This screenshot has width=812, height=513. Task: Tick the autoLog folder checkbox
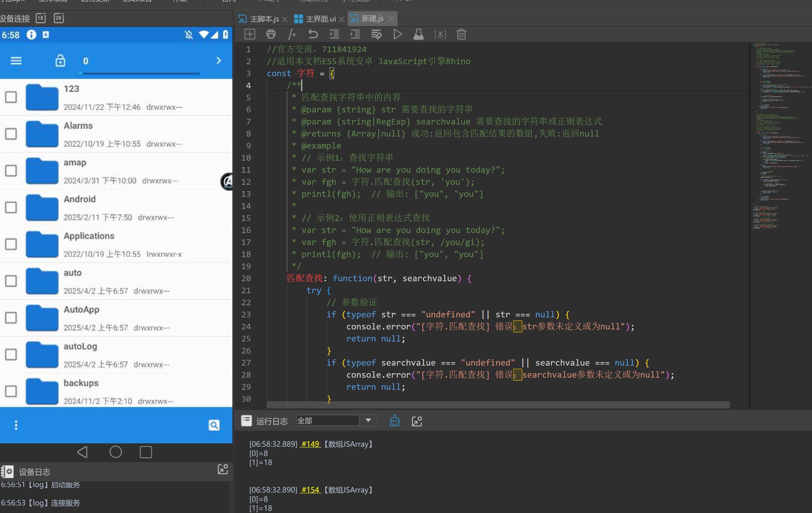coord(11,354)
